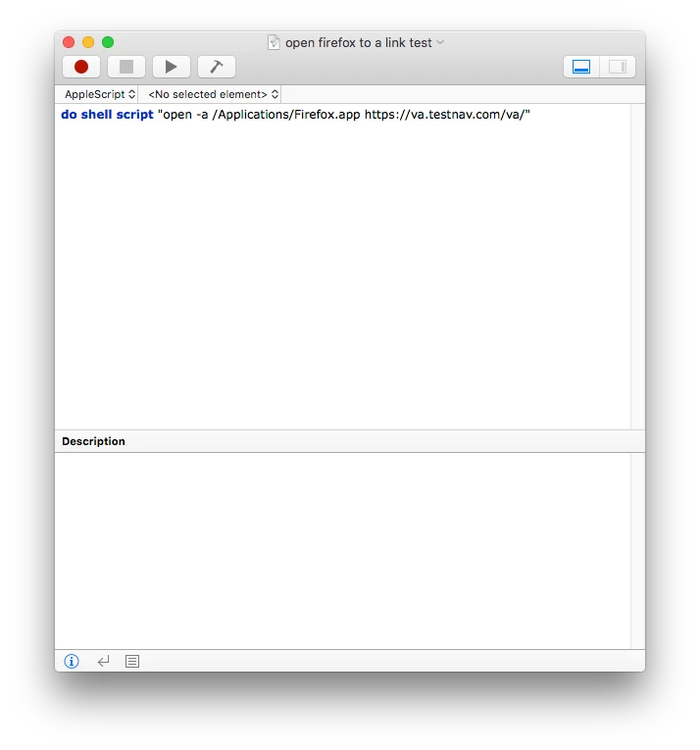Toggle the bottom accessory pane view
The height and width of the screenshot is (750, 700).
pos(581,67)
